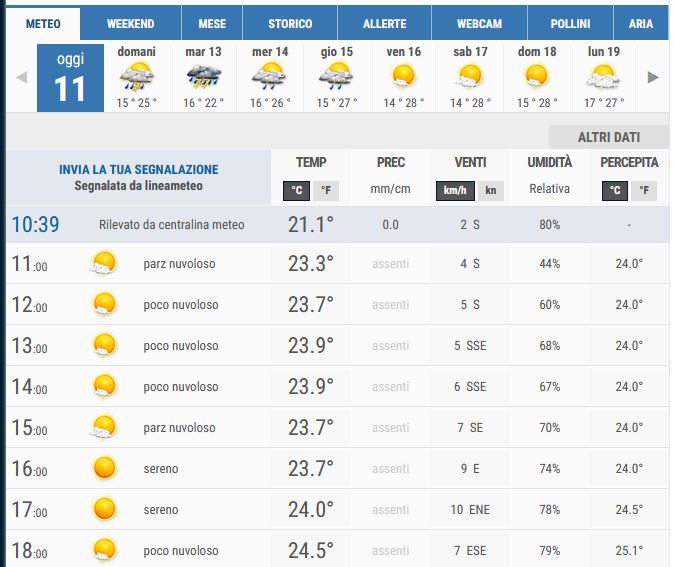Click the 18:00 poco nuvoloso icon

click(x=104, y=550)
